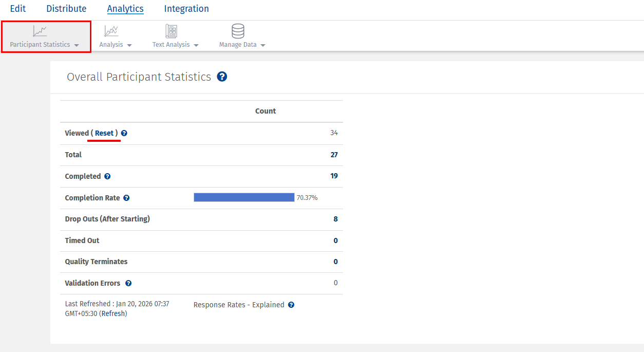644x352 pixels.
Task: Open the Integration tab
Action: click(x=186, y=8)
